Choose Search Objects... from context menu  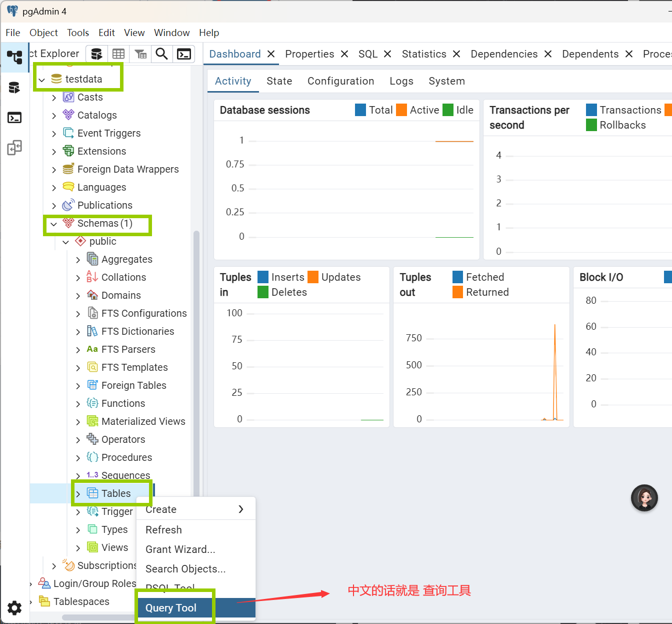[x=195, y=569]
